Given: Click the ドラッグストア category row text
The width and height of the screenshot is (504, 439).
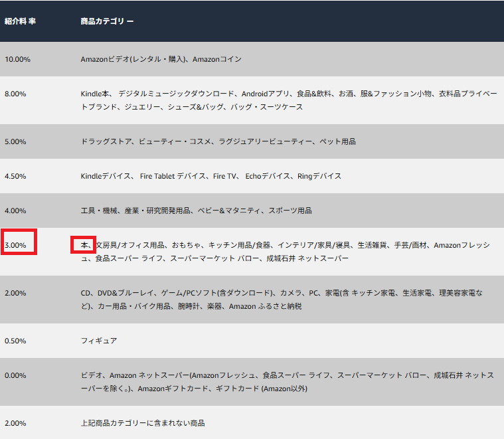Looking at the screenshot, I should pyautogui.click(x=218, y=141).
